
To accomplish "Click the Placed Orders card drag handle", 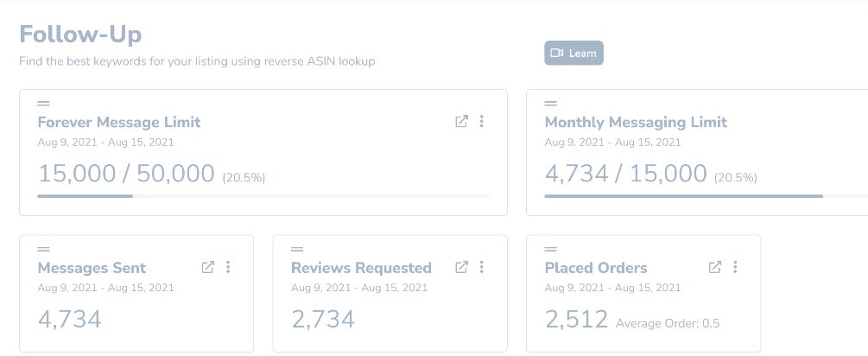I will coord(550,249).
